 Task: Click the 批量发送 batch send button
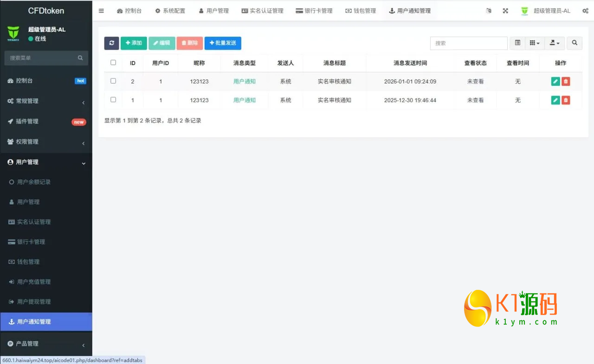coord(223,43)
